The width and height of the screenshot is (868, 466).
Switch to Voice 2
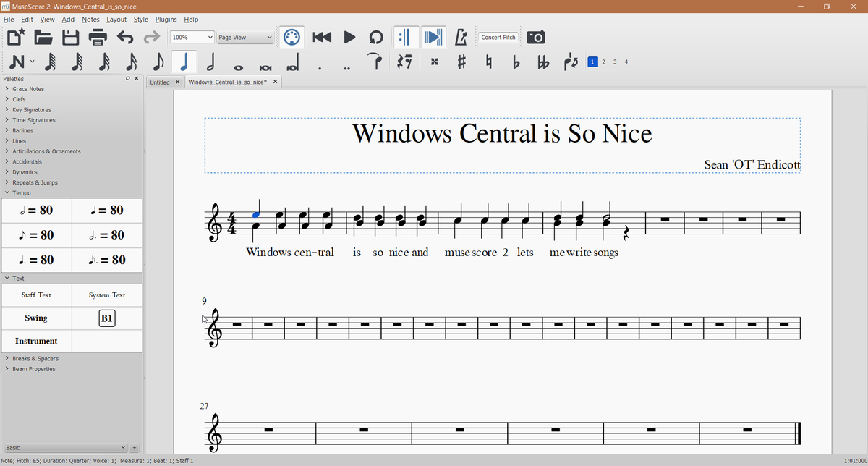click(603, 62)
